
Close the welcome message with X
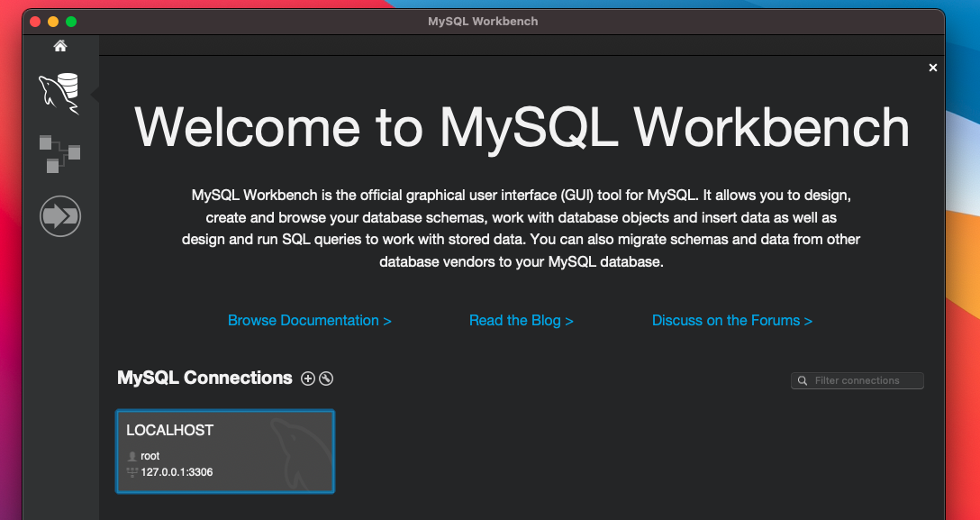[x=933, y=68]
